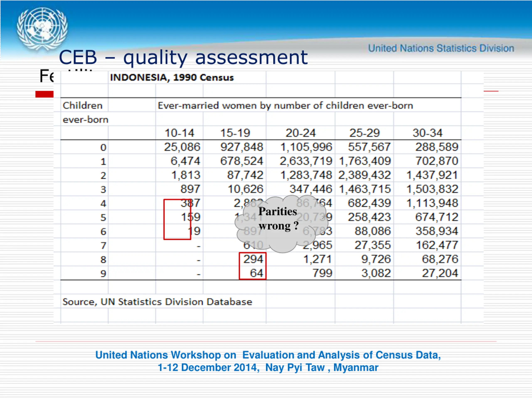Select the 'ever-born' row header label
The width and height of the screenshot is (532, 399).
tap(85, 119)
